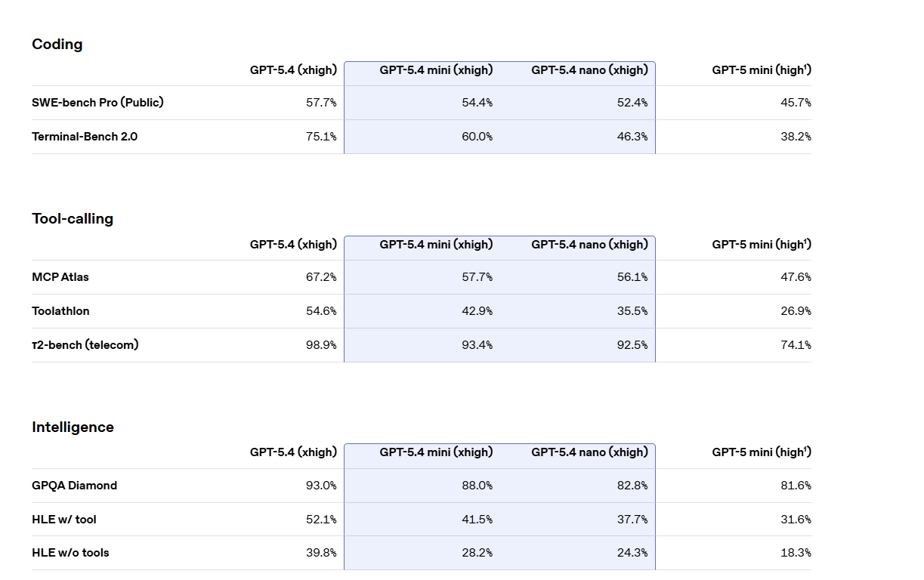Click GPT-5.4 mini (xhigh) header in Coding table

point(436,70)
